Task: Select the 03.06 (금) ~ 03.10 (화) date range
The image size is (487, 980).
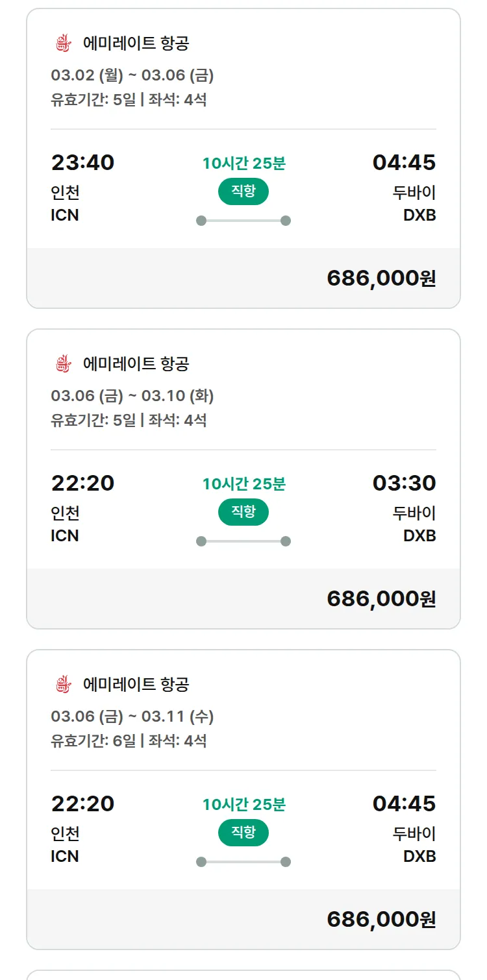Action: click(132, 396)
